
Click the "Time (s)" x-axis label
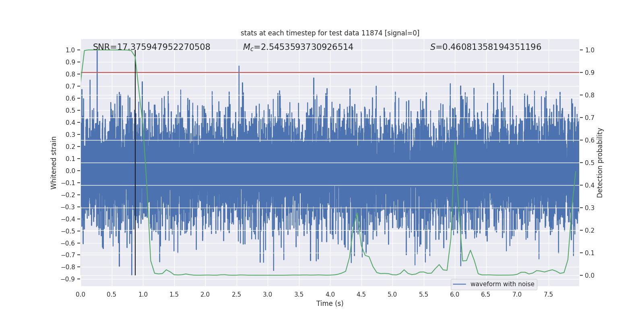point(330,303)
